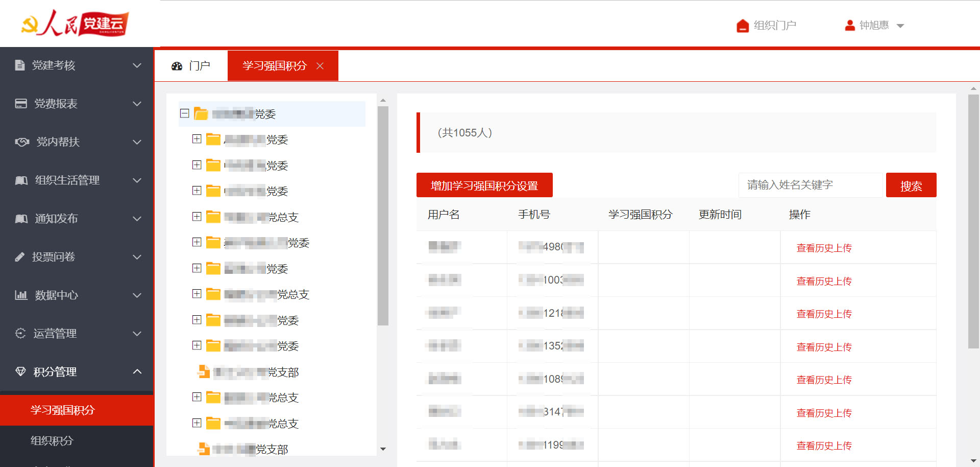Click 查看历史上传 for the 1218 phone row
980x467 pixels.
click(824, 314)
